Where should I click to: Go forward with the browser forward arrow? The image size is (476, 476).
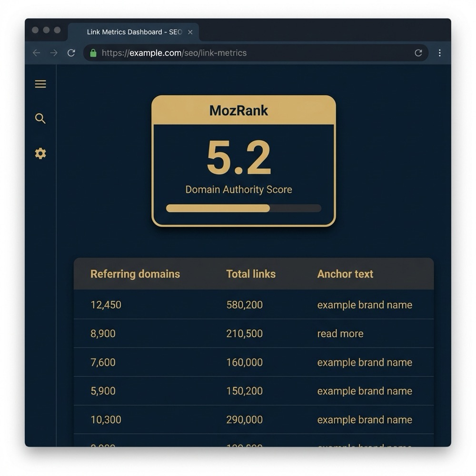54,53
